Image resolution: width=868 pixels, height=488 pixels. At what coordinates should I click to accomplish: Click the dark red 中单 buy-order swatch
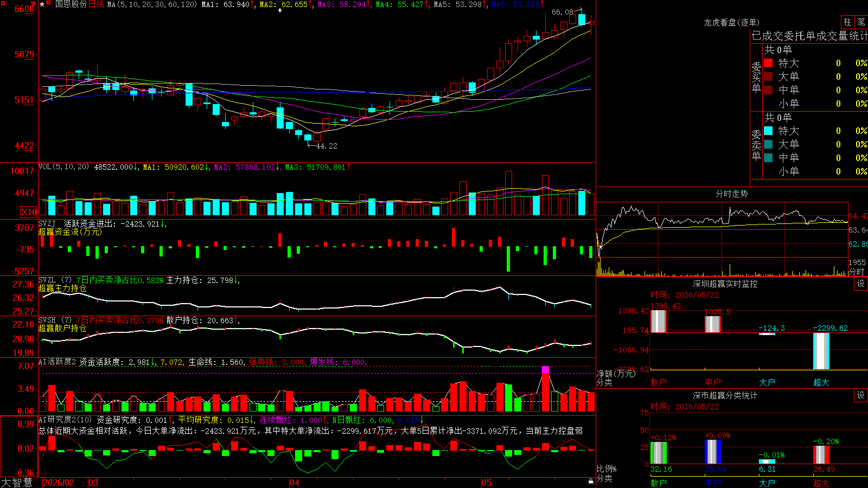[x=768, y=90]
